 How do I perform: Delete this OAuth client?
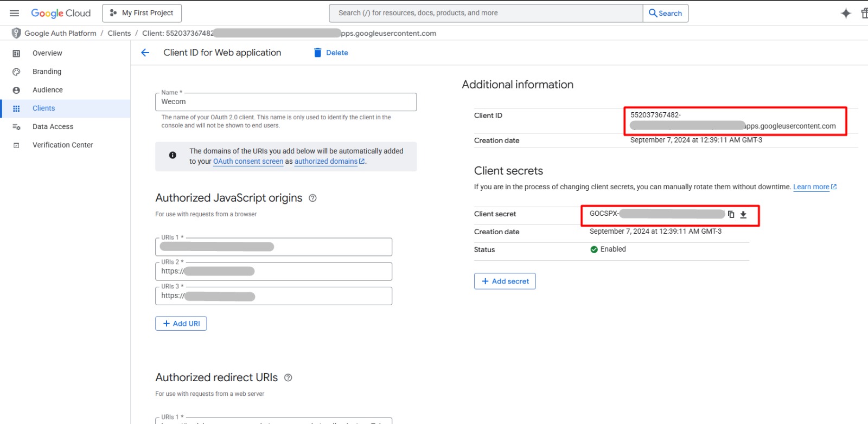(x=331, y=53)
